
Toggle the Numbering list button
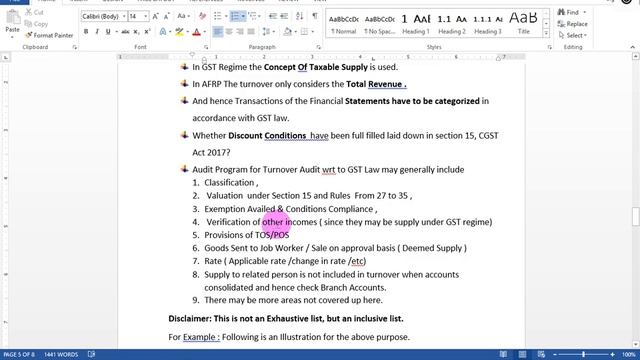coord(235,16)
